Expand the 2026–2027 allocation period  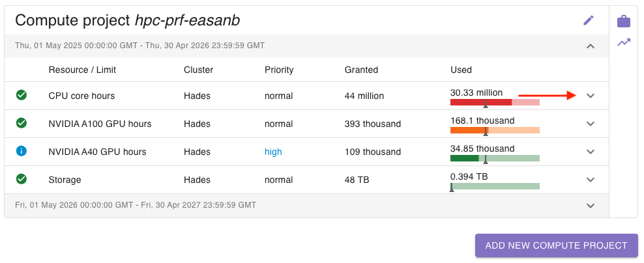pyautogui.click(x=591, y=205)
